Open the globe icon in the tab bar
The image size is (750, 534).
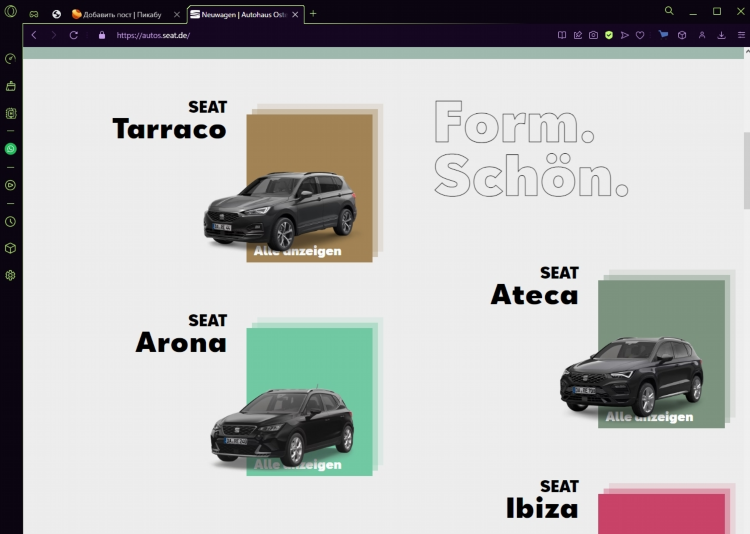[56, 14]
